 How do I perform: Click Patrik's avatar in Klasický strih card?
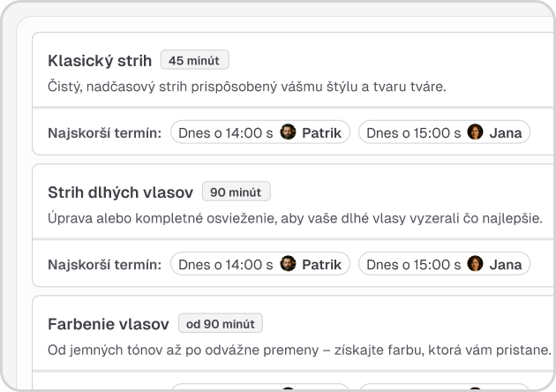click(x=288, y=132)
